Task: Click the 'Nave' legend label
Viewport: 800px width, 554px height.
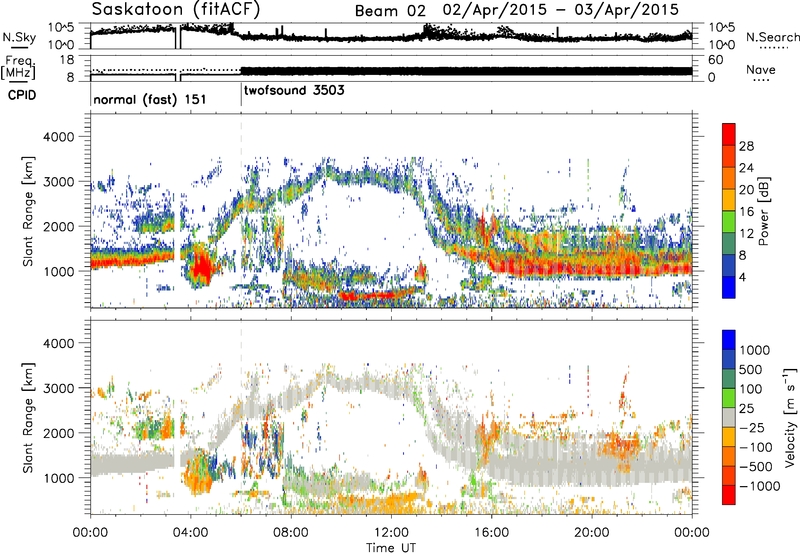Action: click(x=760, y=70)
